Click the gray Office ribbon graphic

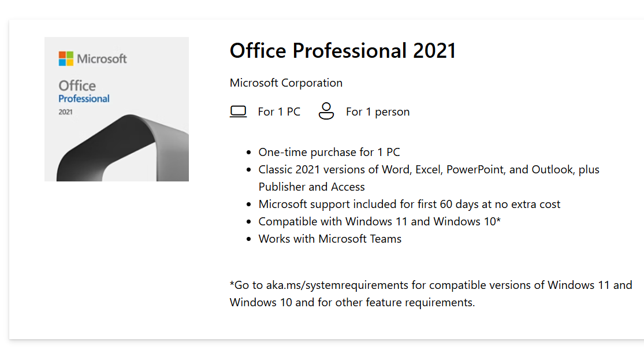coord(123,149)
